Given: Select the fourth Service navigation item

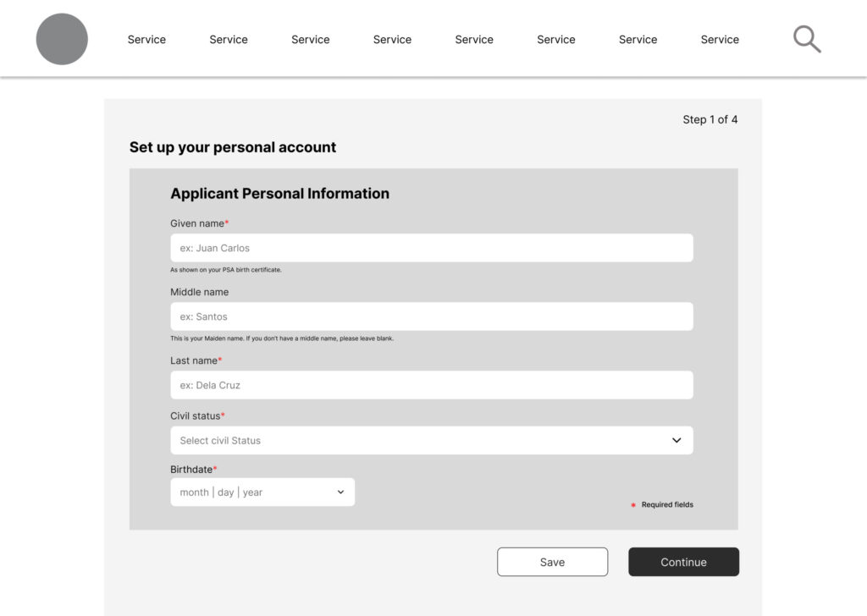Looking at the screenshot, I should [392, 40].
